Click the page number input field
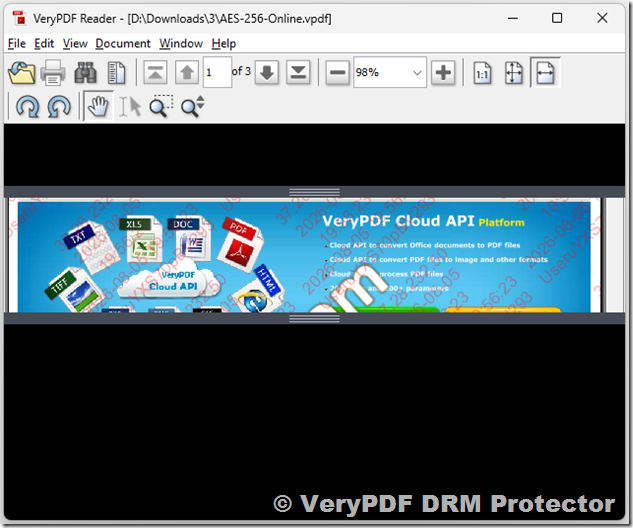The height and width of the screenshot is (528, 633). [x=217, y=72]
